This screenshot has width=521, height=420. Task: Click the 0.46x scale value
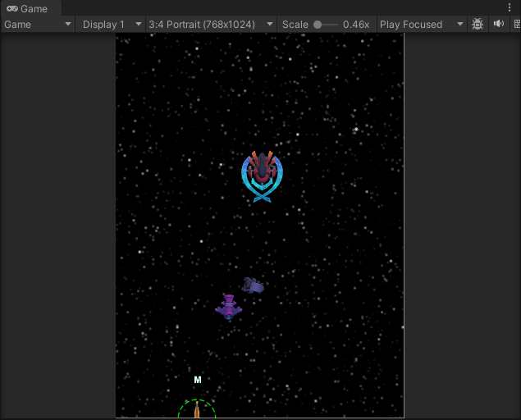(x=356, y=25)
